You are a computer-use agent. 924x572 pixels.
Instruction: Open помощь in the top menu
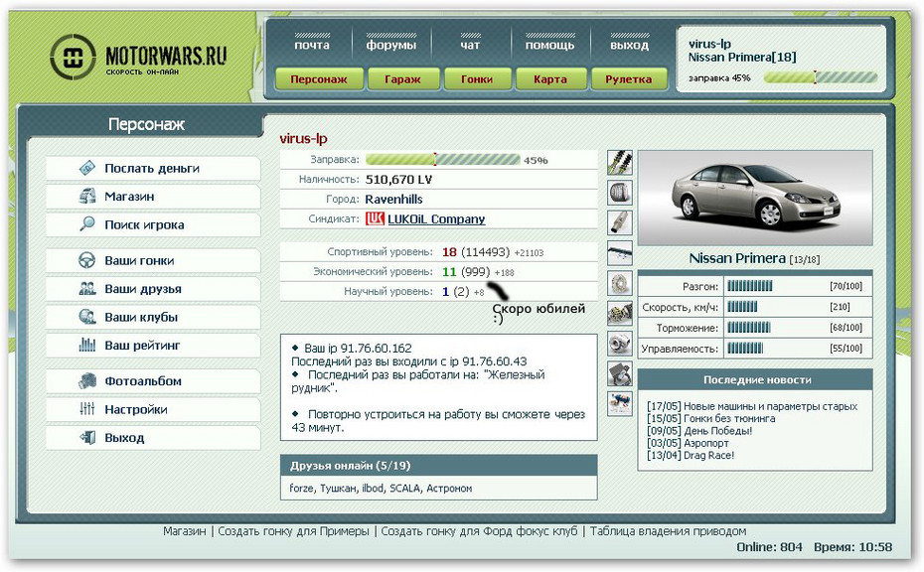click(549, 45)
